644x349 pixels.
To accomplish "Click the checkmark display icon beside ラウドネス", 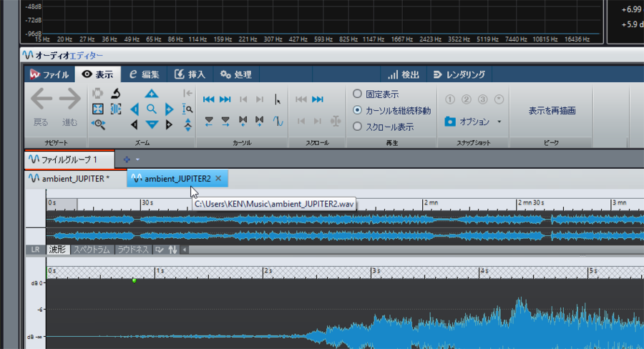I will [x=160, y=250].
